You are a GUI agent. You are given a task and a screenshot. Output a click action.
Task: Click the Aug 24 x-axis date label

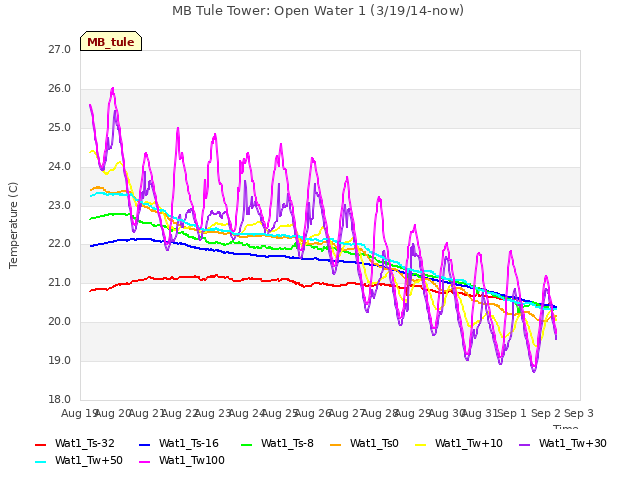click(x=246, y=413)
